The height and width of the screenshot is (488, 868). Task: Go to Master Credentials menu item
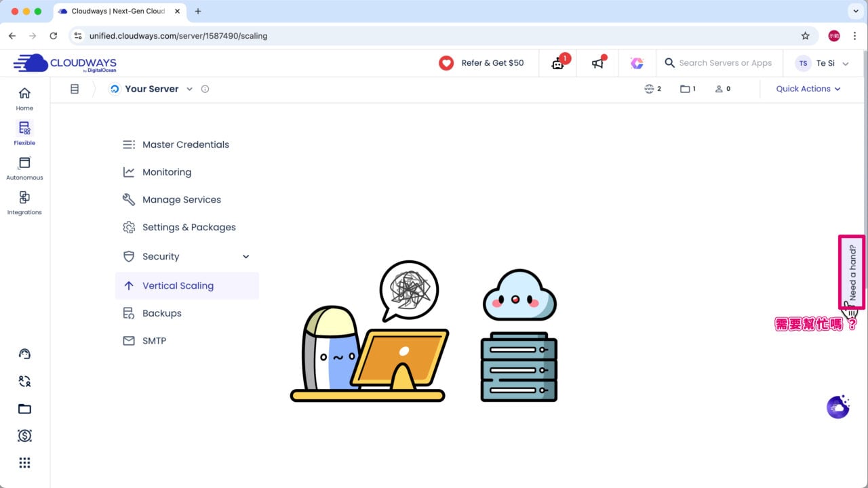click(x=185, y=144)
